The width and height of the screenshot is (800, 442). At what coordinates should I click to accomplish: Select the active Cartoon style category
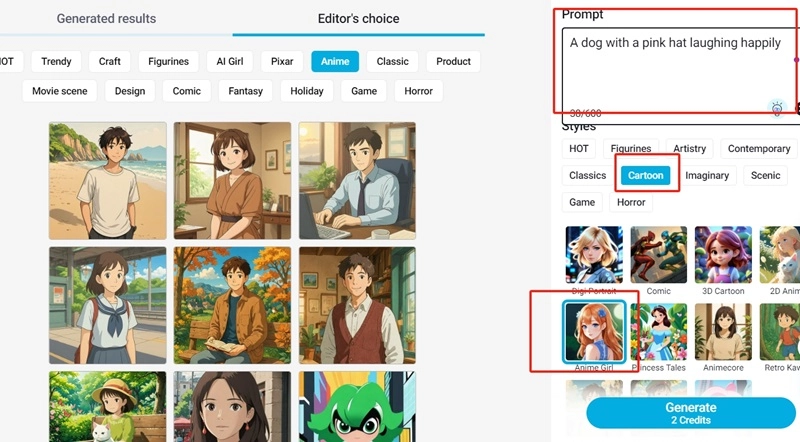646,175
